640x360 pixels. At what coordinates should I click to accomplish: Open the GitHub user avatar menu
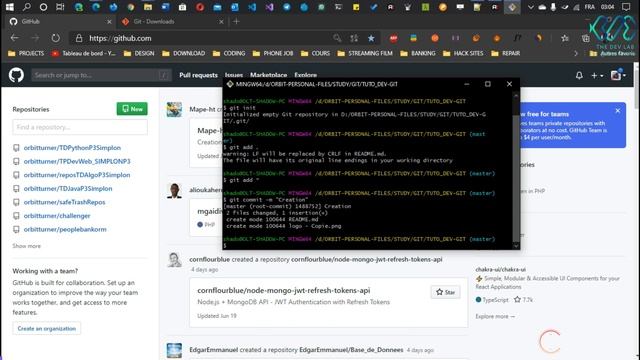coord(618,75)
